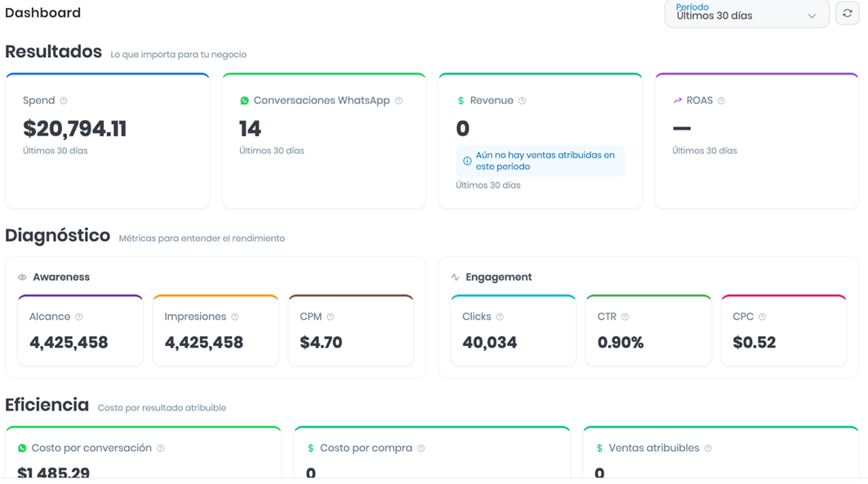The image size is (868, 484).
Task: Click 'Últimos 30 días' under the Spend value
Action: point(55,150)
